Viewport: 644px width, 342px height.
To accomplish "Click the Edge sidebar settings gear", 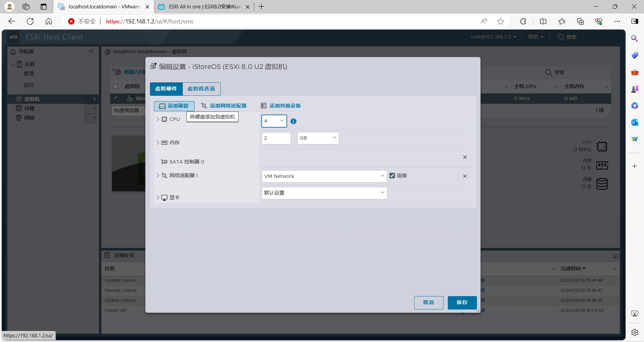I will point(635,332).
